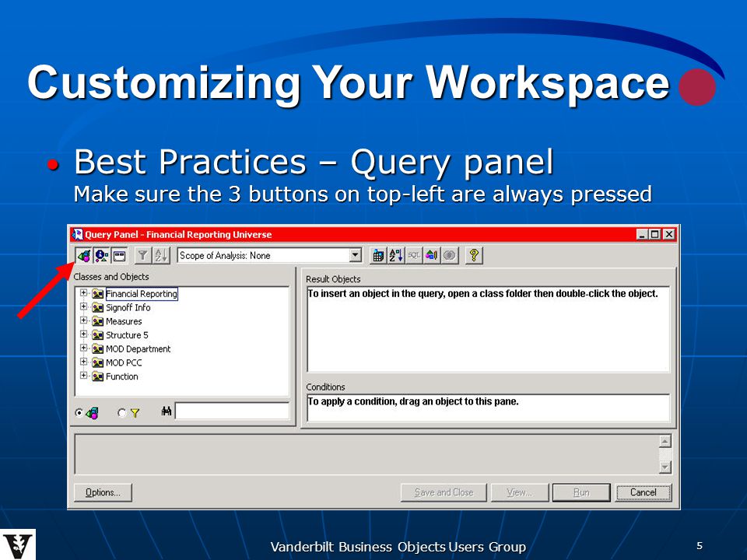Toggle the Show/Hide Help on objects button
Screen dimensions: 747x560
(x=101, y=256)
